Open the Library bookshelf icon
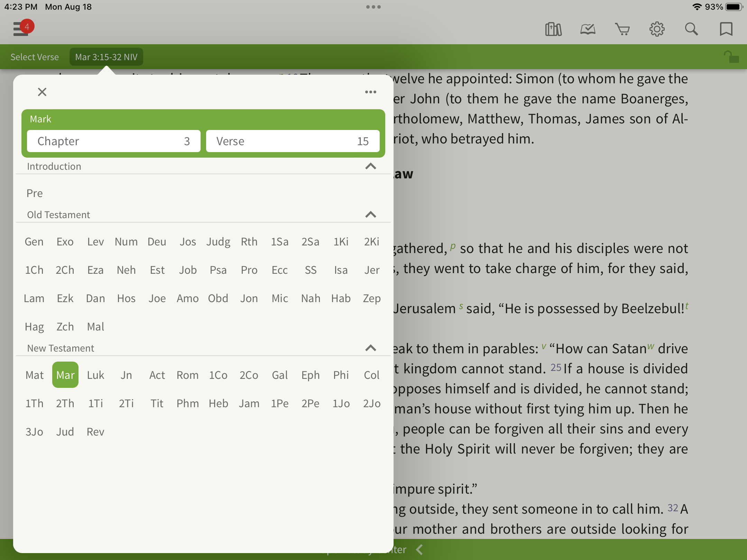The height and width of the screenshot is (560, 747). pos(553,29)
